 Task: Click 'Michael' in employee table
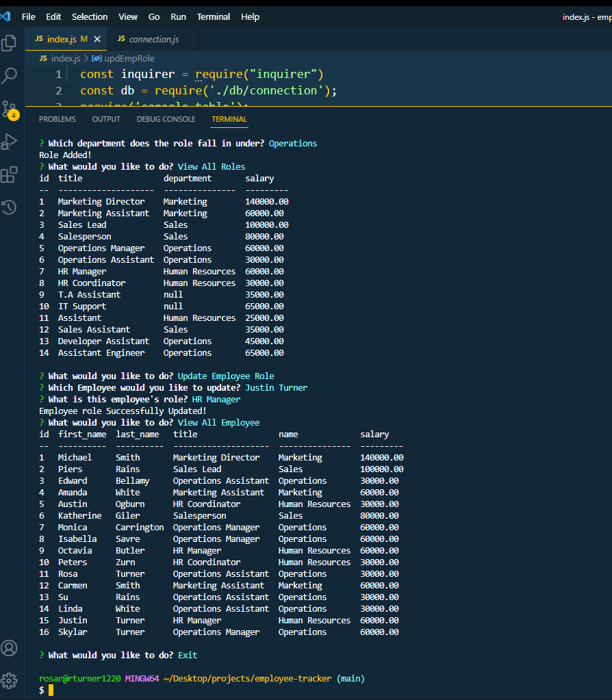[75, 457]
